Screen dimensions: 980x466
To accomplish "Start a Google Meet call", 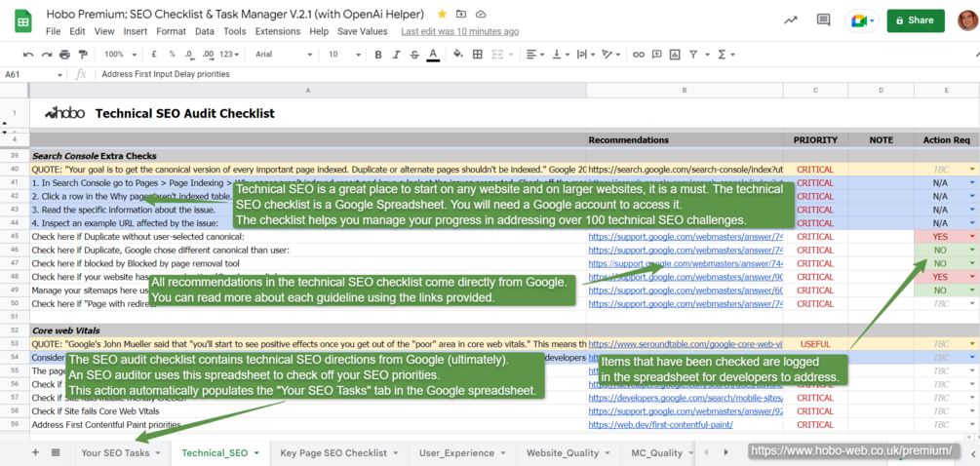I will tap(861, 20).
